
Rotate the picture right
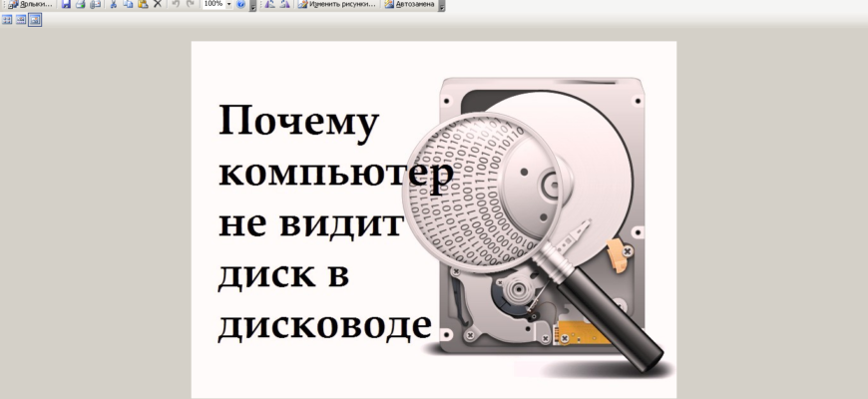(284, 4)
